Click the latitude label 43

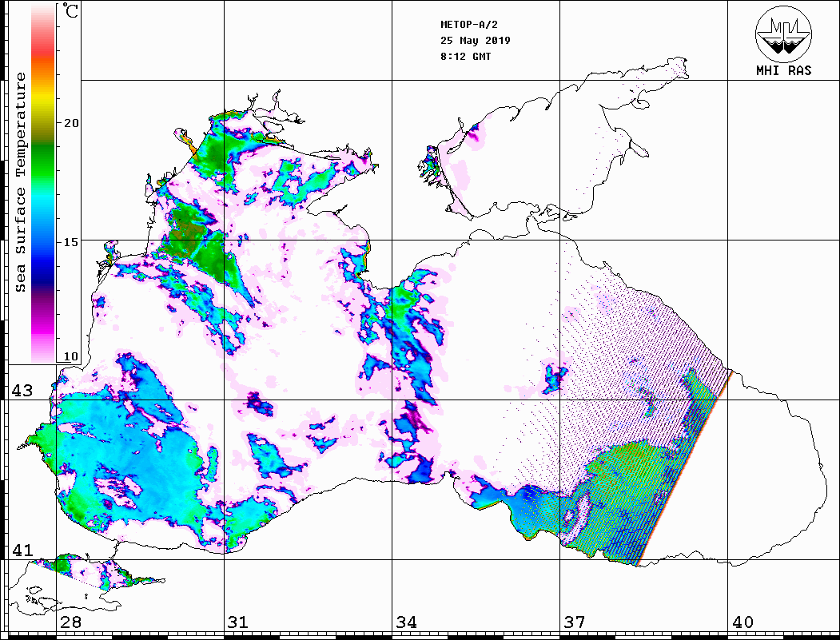22,391
